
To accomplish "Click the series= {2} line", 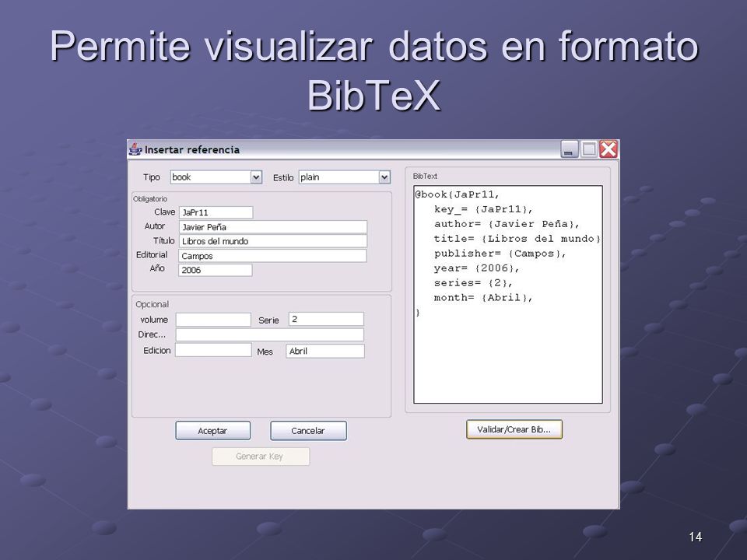I will coord(473,283).
